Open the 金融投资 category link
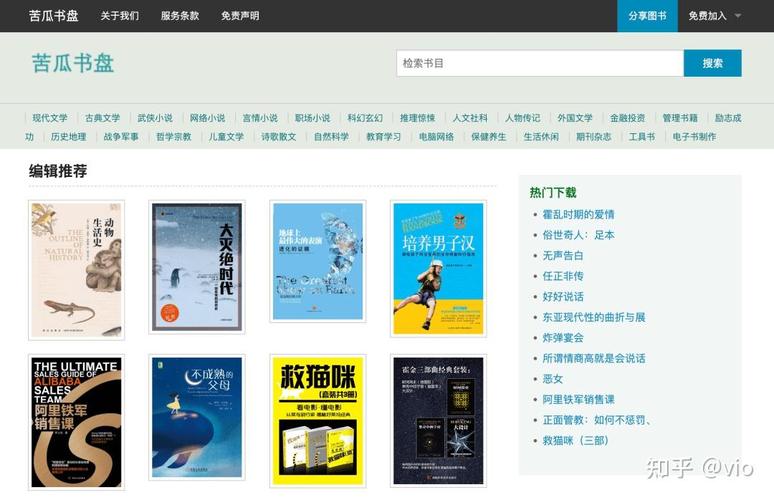The width and height of the screenshot is (774, 500). (628, 118)
